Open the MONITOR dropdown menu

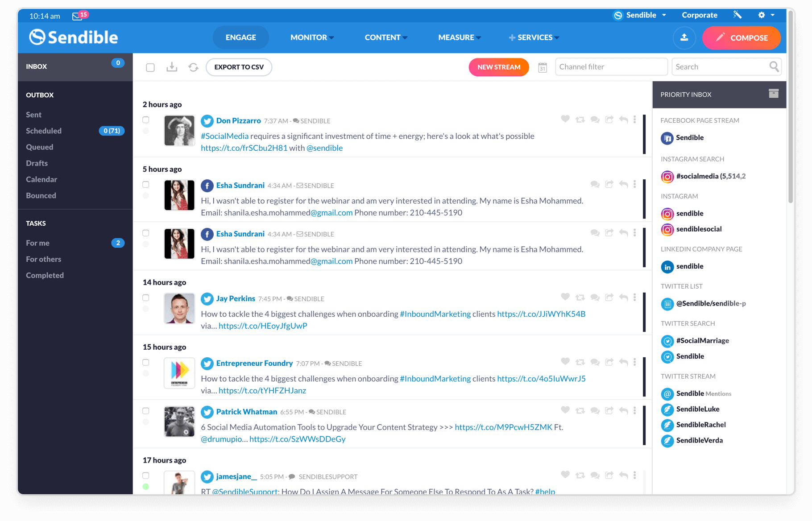pyautogui.click(x=312, y=37)
